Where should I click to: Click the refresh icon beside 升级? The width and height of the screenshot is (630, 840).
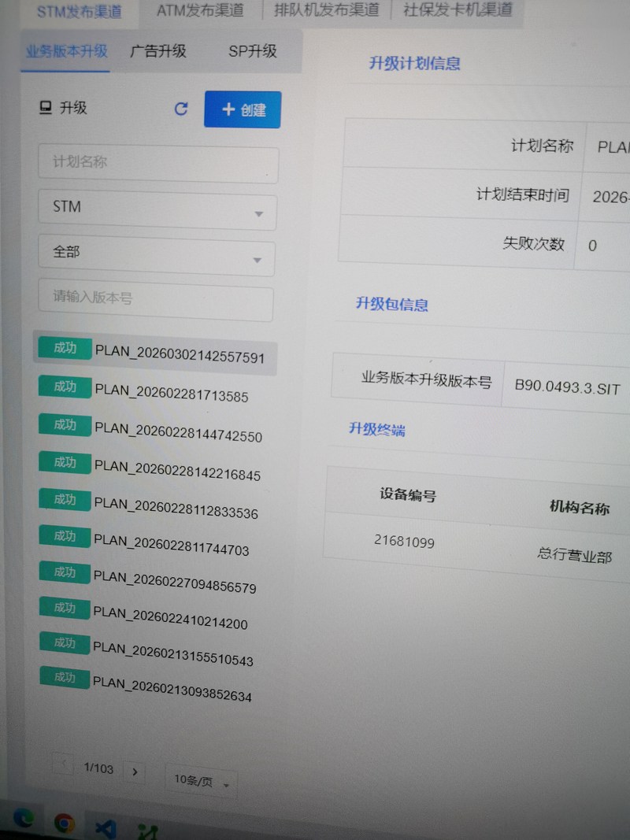181,109
